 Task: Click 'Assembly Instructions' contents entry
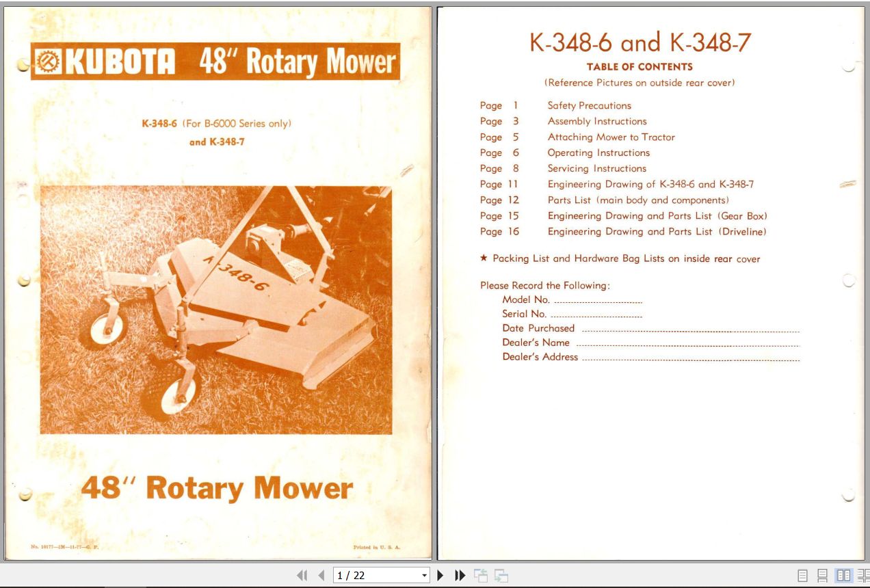point(596,121)
